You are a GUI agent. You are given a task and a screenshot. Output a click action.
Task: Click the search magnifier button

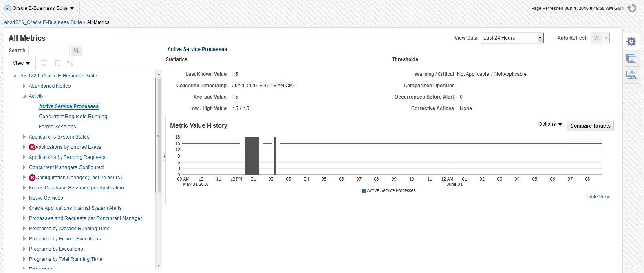76,51
